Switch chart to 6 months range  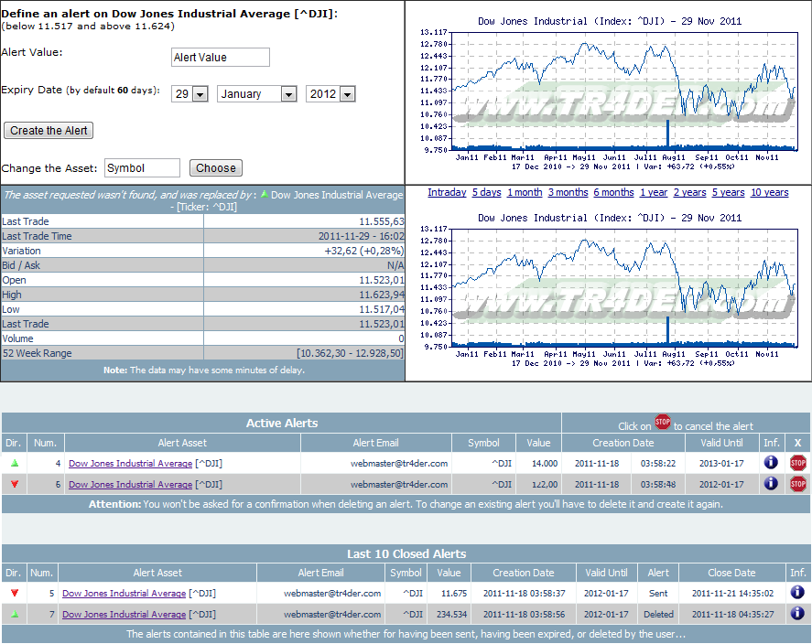click(x=613, y=192)
